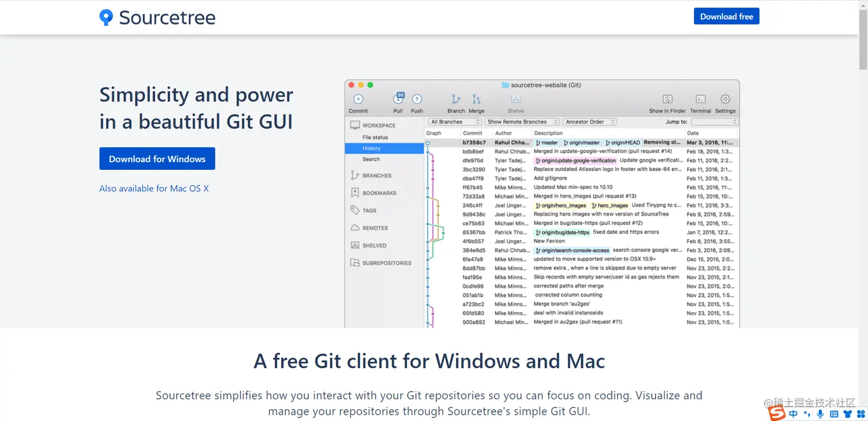Click the 'corrected column counting' description
Viewport: 868px width, 421px height.
click(x=569, y=295)
